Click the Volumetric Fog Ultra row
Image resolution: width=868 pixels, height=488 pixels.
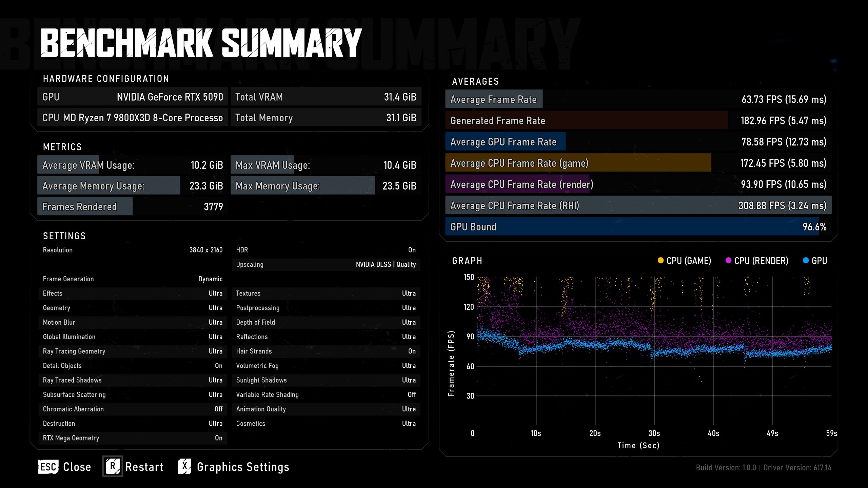click(x=326, y=366)
